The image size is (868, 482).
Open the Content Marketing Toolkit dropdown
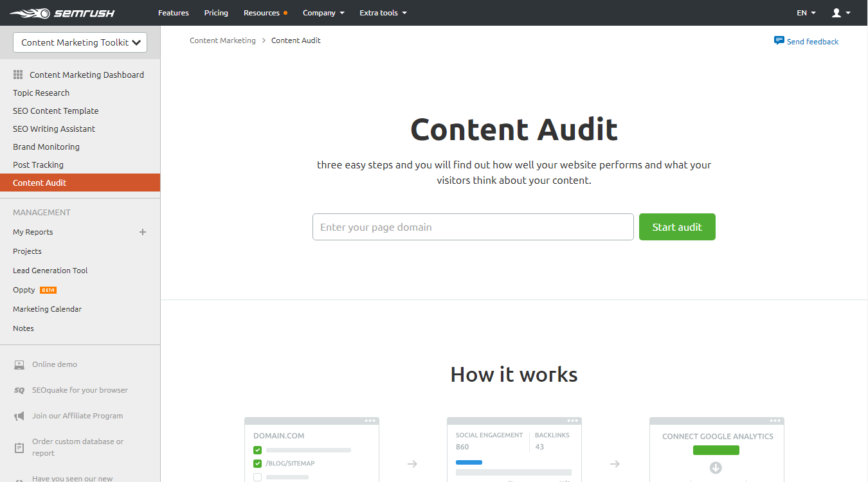[x=80, y=42]
